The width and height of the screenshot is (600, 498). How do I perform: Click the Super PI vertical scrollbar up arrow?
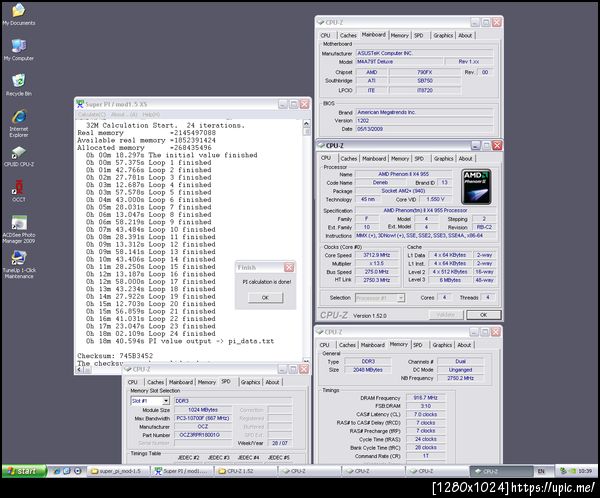coord(306,124)
